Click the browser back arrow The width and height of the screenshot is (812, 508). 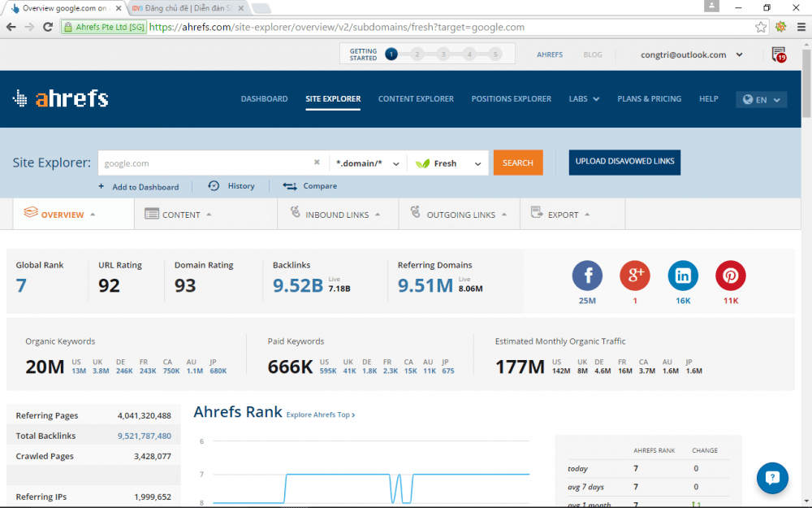[x=11, y=27]
